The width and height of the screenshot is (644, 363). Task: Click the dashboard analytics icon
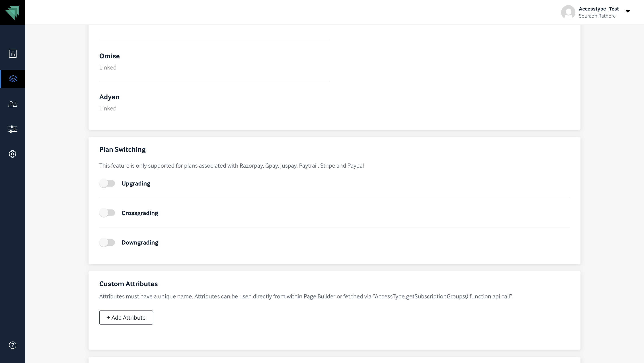[12, 53]
